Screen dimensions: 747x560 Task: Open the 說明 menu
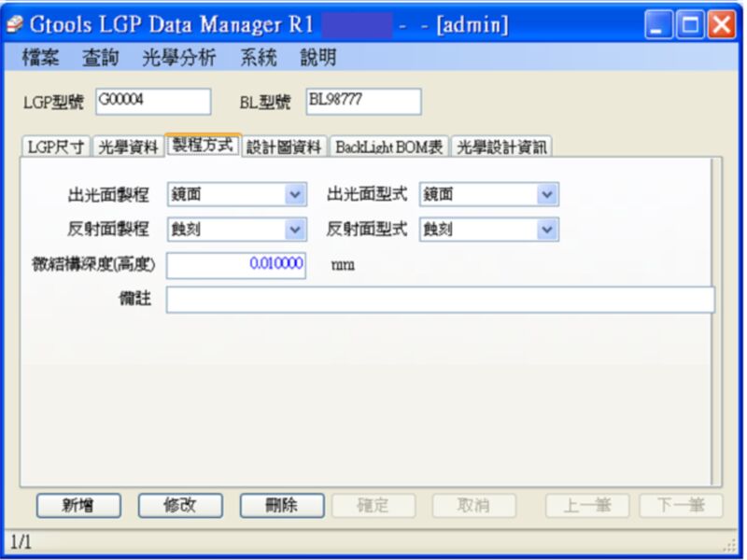(x=317, y=58)
